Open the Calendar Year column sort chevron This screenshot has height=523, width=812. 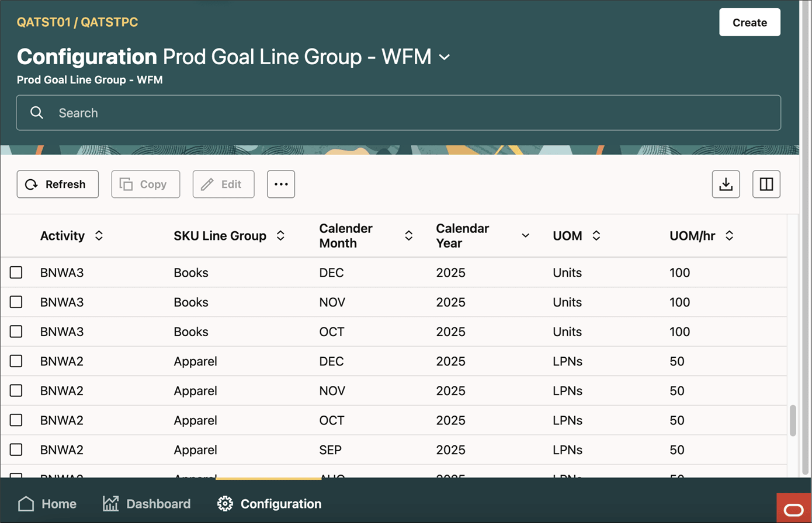click(x=525, y=236)
